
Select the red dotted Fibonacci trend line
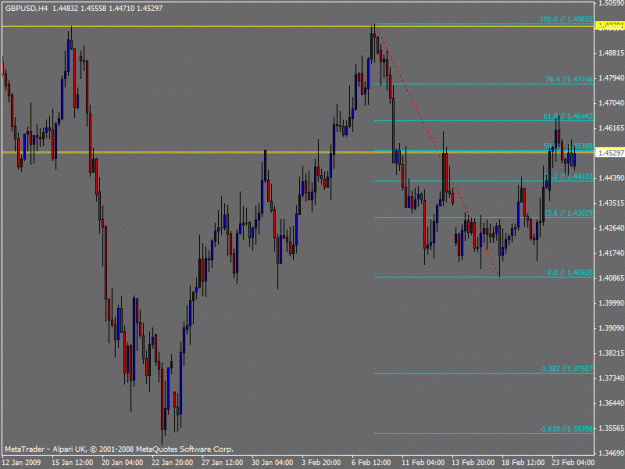(437, 152)
